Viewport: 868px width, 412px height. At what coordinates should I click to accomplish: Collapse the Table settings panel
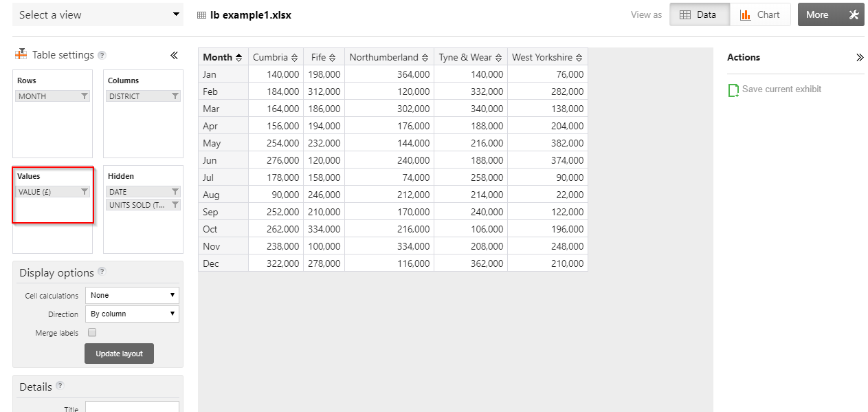[x=174, y=56]
